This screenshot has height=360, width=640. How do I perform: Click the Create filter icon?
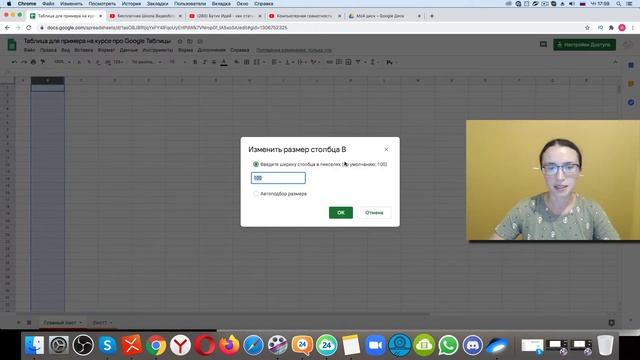(x=358, y=62)
